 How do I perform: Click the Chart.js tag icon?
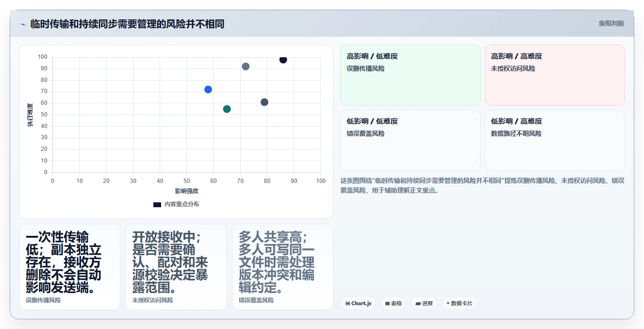click(x=347, y=303)
